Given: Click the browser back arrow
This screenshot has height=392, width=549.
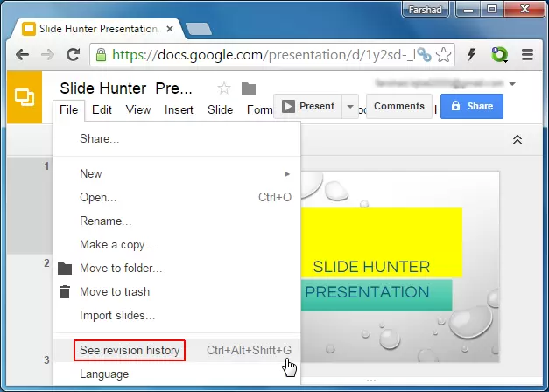Looking at the screenshot, I should point(22,54).
